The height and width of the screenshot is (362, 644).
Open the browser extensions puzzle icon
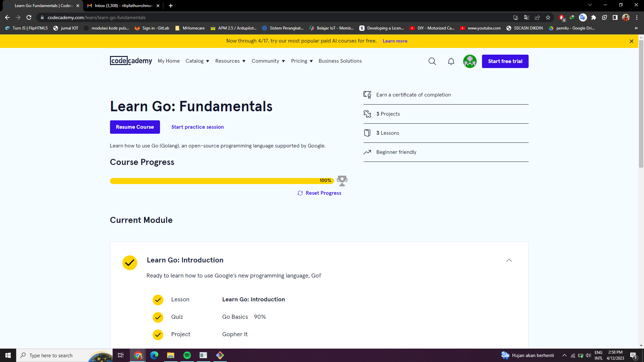[594, 17]
